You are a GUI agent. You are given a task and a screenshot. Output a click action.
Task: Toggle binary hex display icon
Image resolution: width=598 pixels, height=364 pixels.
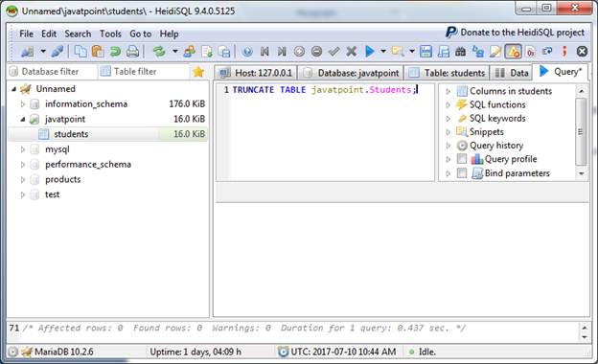click(531, 51)
